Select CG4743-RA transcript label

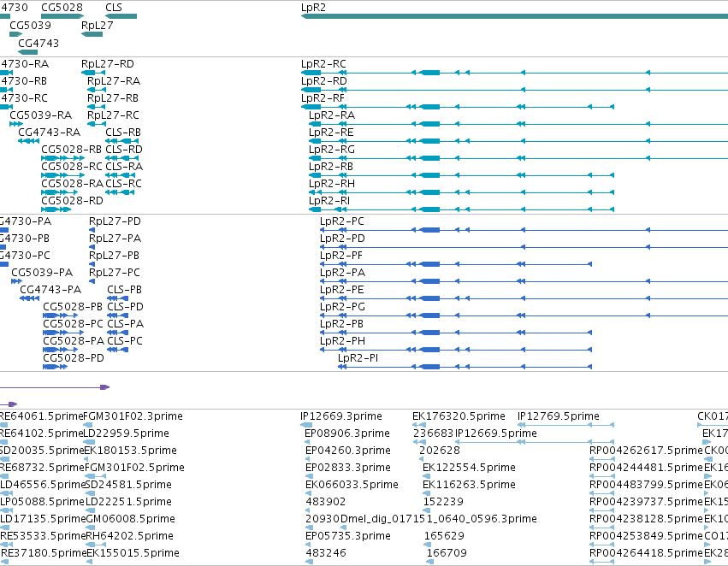pos(50,133)
